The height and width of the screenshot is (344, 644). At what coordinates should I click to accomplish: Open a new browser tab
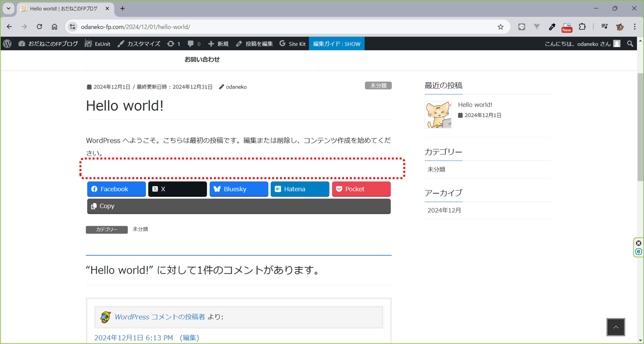tap(122, 8)
